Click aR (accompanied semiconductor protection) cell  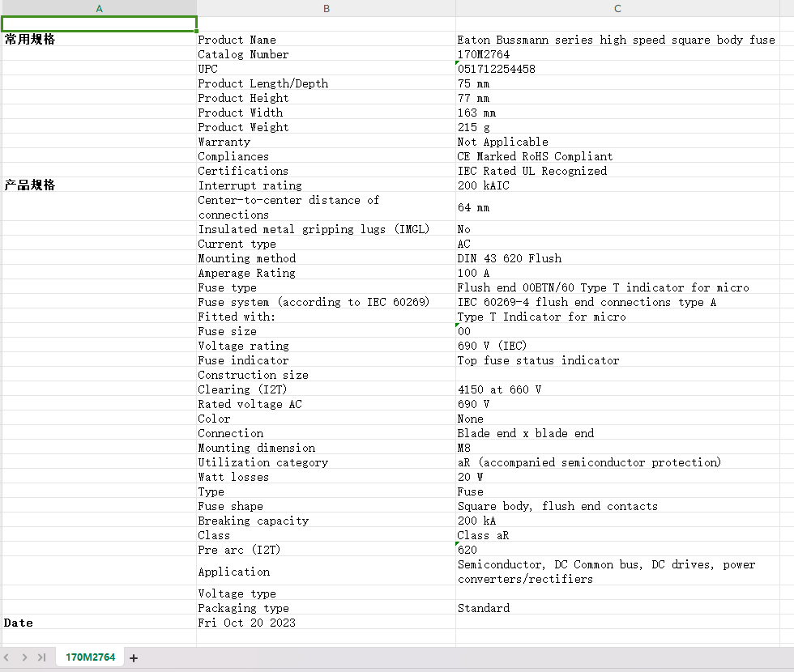pyautogui.click(x=617, y=462)
